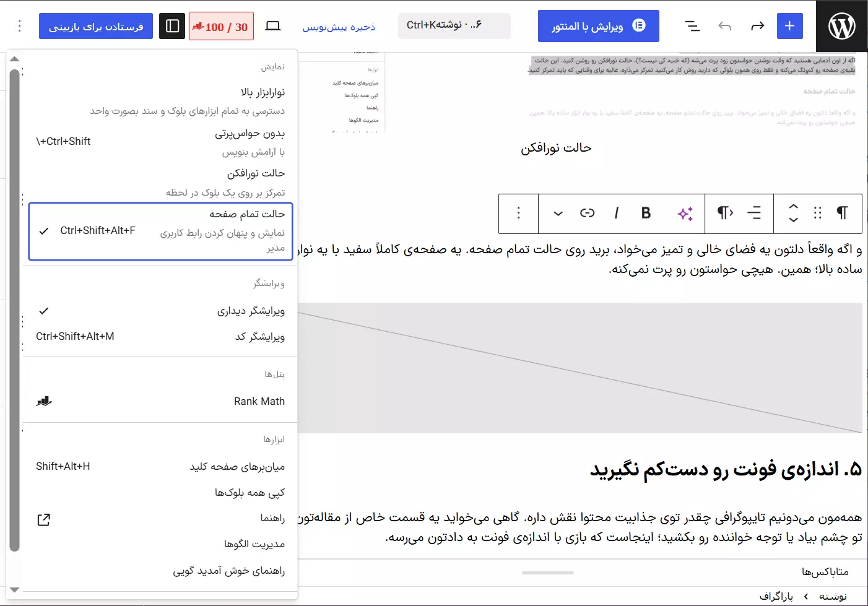This screenshot has height=606, width=868.
Task: Move block down with down chevron
Action: coord(793,220)
